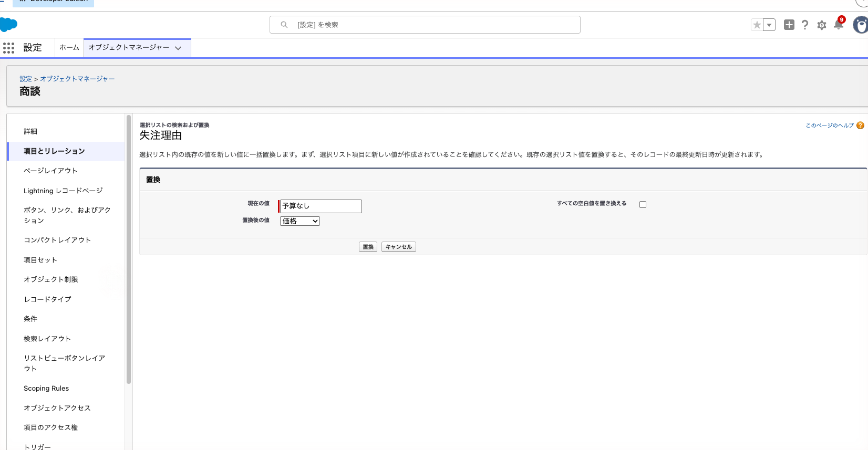Open the setup gear icon
868x450 pixels.
click(822, 25)
